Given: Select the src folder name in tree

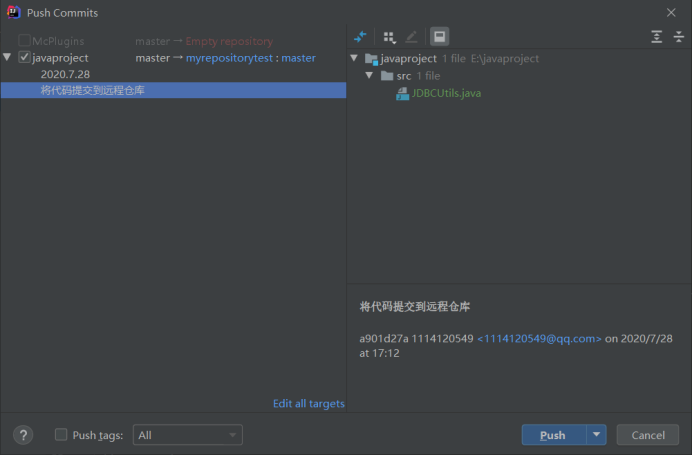Looking at the screenshot, I should point(404,76).
